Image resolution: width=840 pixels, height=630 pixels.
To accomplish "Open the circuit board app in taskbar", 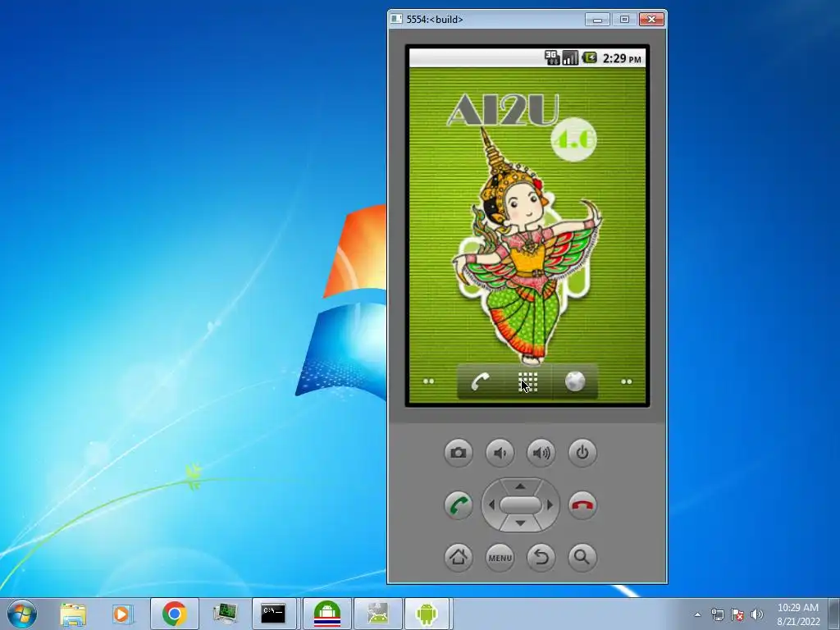I will (225, 614).
